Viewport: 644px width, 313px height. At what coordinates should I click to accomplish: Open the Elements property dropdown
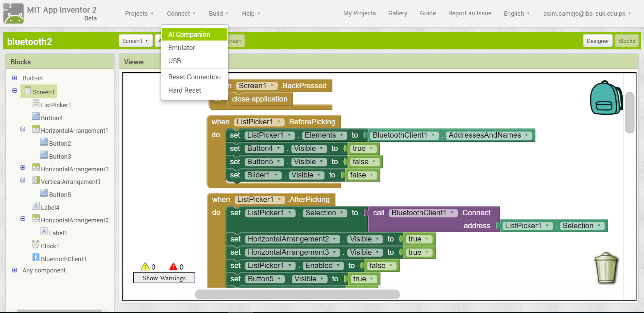(324, 135)
